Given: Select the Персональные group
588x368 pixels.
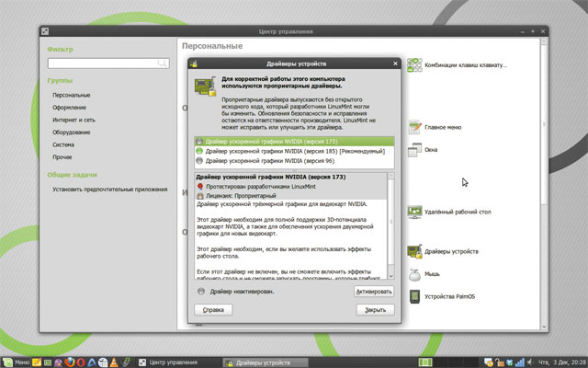Looking at the screenshot, I should point(72,95).
